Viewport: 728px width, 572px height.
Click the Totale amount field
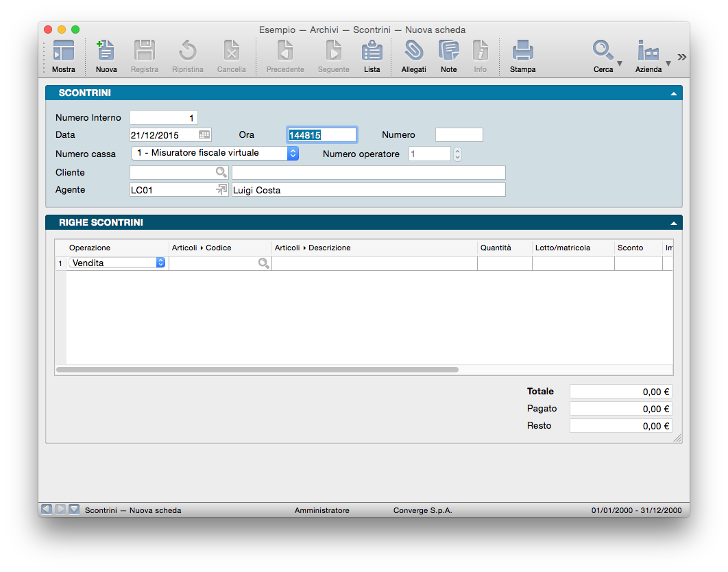(x=621, y=392)
